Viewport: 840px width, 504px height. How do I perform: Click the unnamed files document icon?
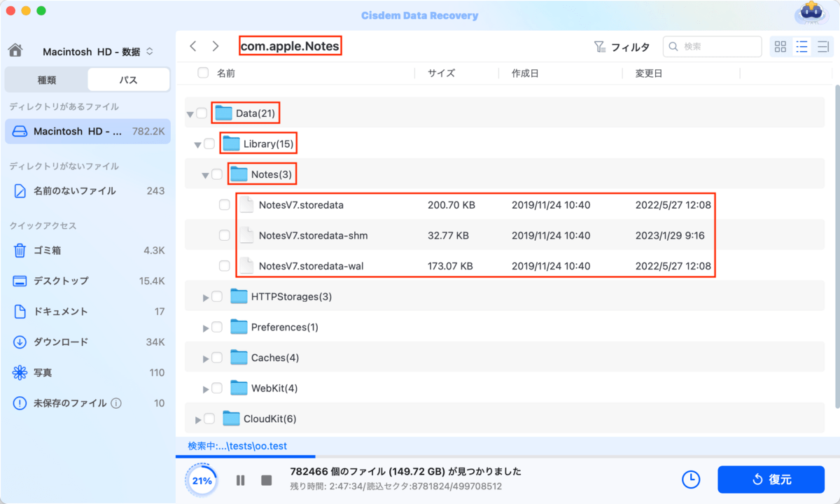[20, 190]
